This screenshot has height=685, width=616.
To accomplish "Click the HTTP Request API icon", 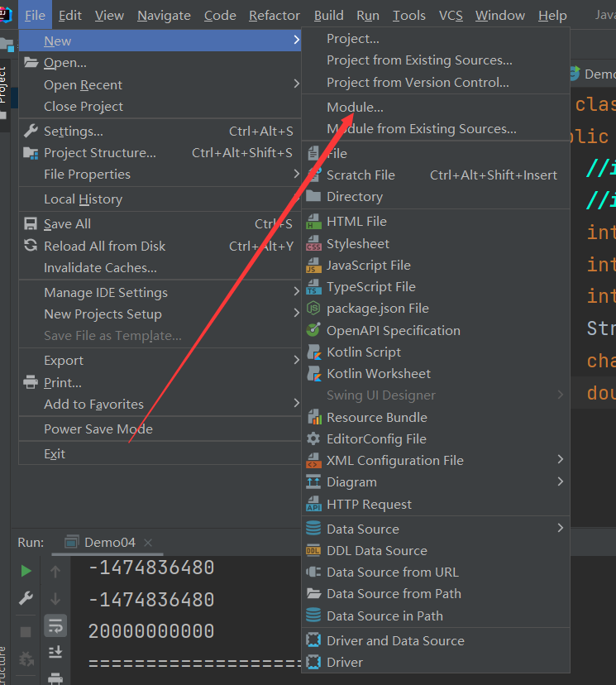I will [313, 504].
